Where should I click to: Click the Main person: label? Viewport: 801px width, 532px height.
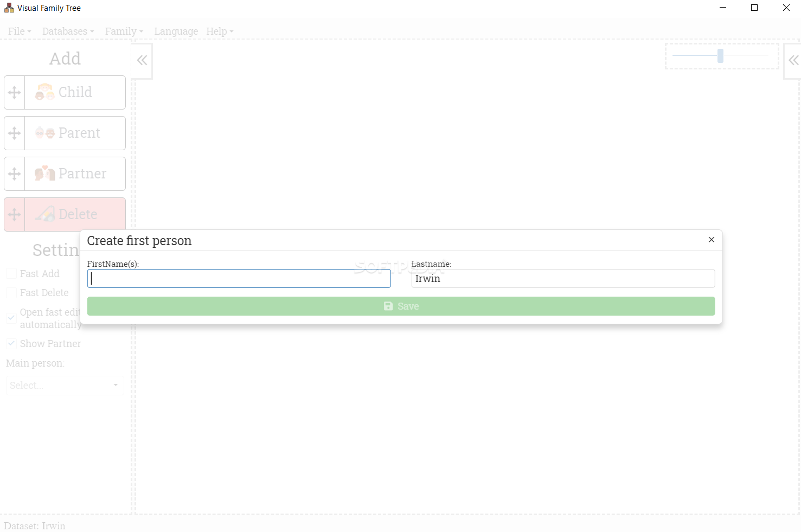coord(35,363)
